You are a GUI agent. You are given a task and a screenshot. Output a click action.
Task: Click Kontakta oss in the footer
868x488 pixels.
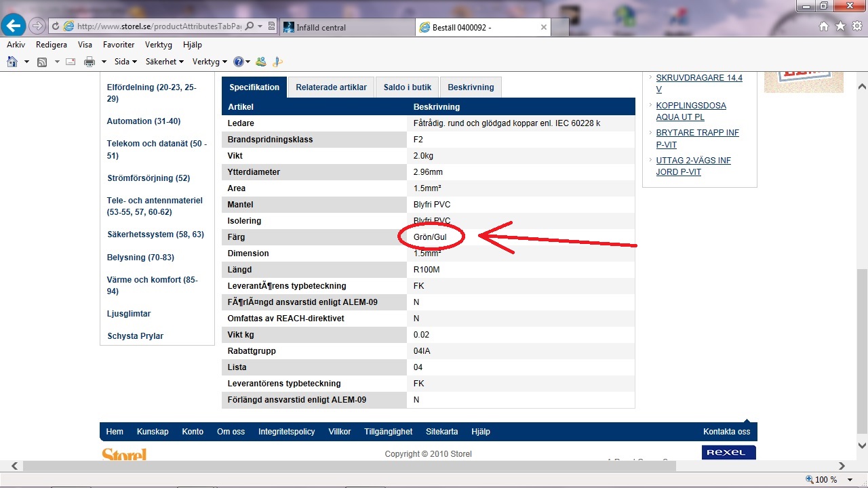726,432
